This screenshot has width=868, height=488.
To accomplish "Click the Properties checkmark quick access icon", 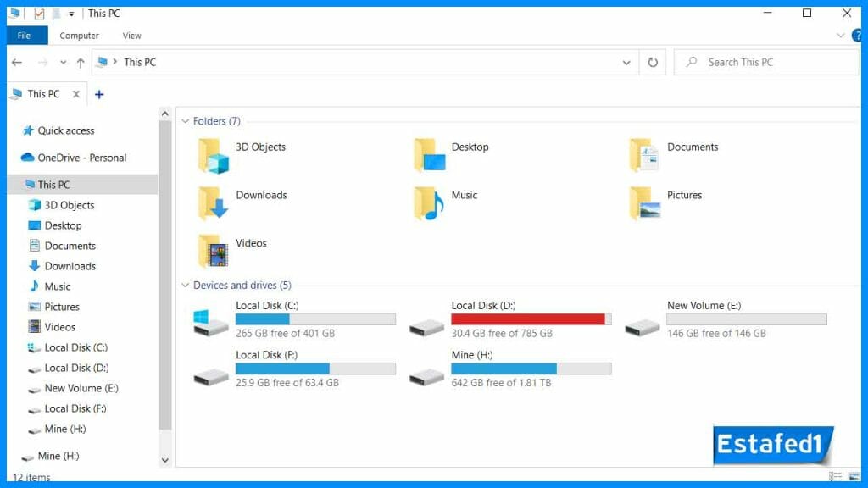I will pyautogui.click(x=39, y=14).
